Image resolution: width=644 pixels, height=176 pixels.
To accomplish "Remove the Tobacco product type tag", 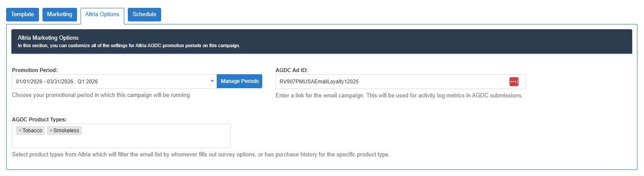I will pos(20,131).
